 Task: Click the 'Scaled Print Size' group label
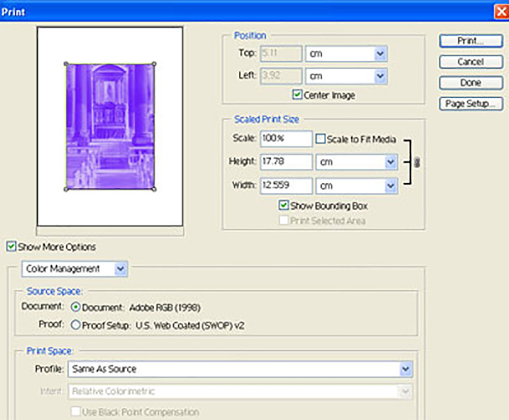267,119
